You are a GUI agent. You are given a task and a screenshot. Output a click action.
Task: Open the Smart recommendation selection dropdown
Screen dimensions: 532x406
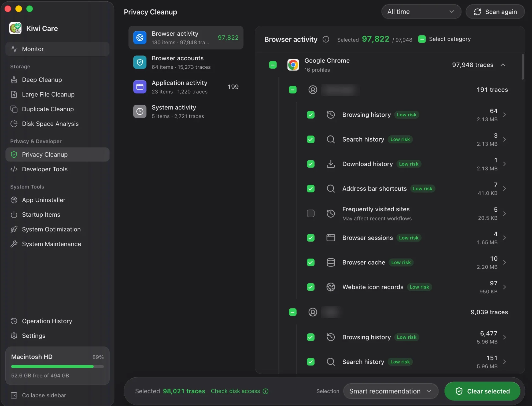tap(391, 391)
